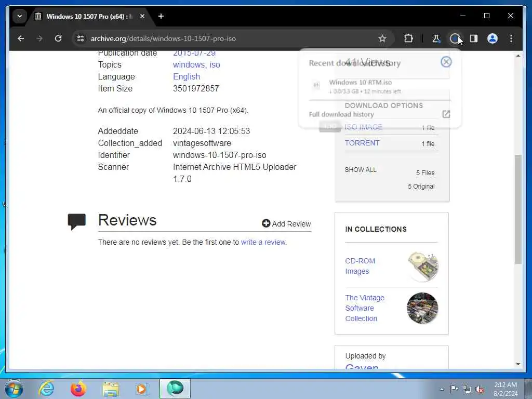This screenshot has height=399, width=532.
Task: Click the scrollbar up arrow
Action: 518,56
